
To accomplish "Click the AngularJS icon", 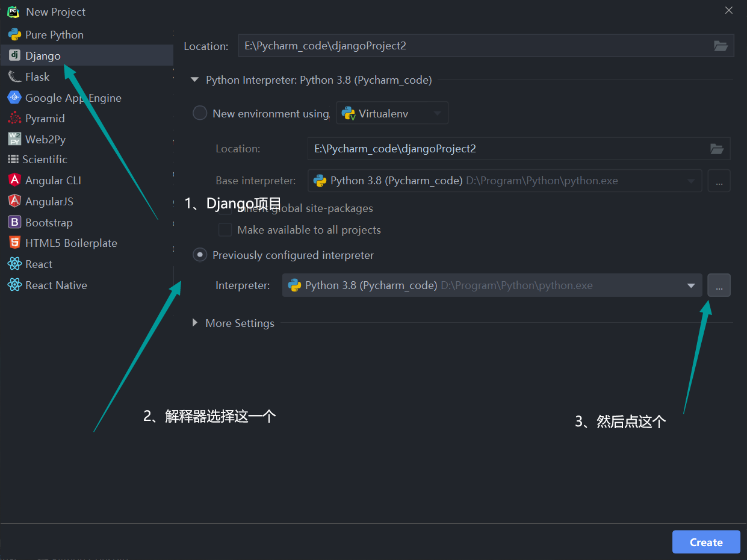I will [14, 201].
